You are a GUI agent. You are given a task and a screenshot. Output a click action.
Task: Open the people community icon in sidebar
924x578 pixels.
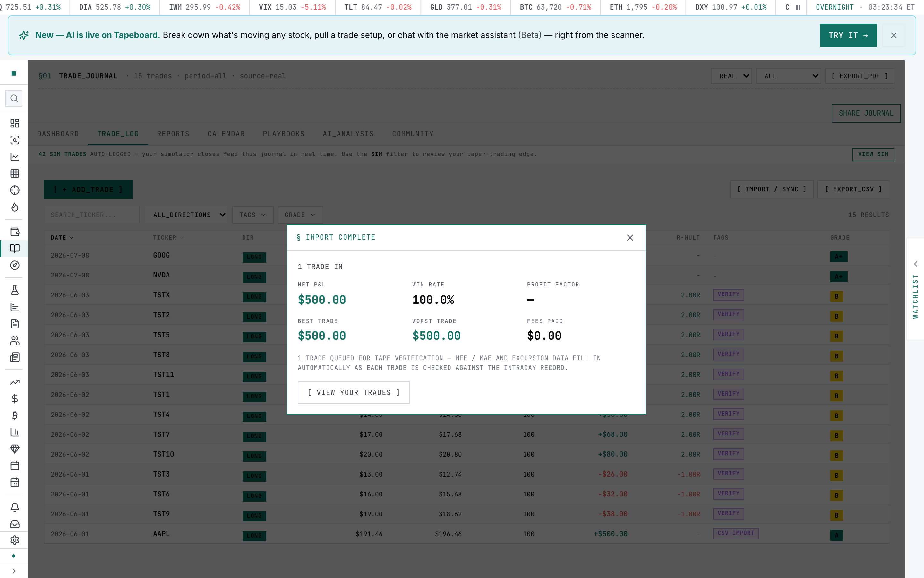click(x=14, y=340)
